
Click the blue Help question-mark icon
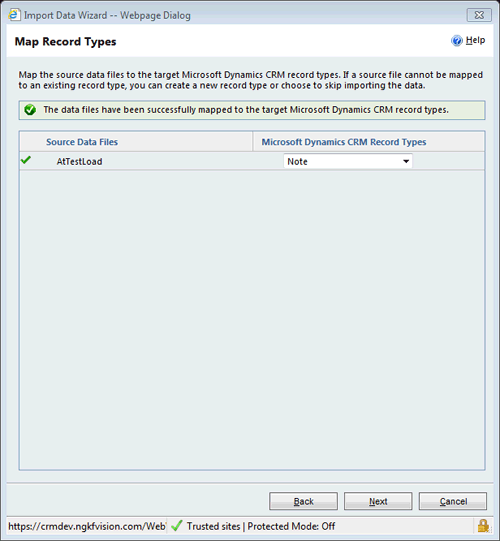(457, 41)
